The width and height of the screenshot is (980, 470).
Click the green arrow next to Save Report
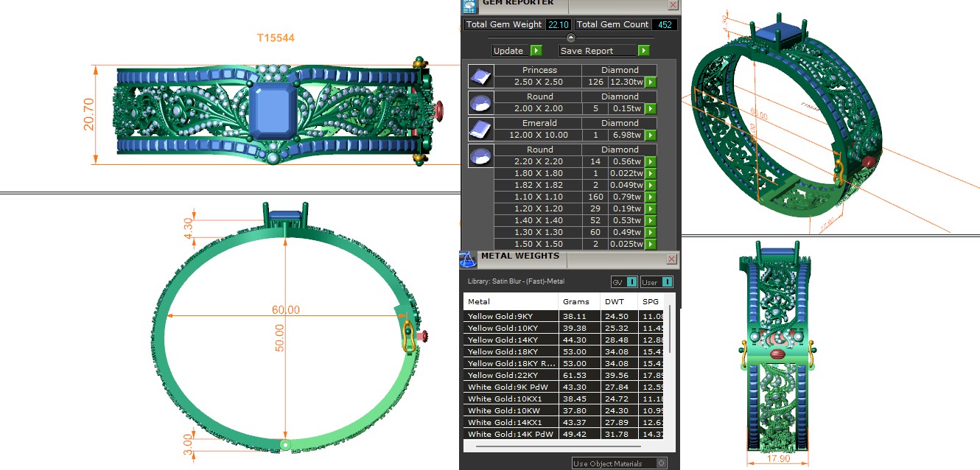[644, 51]
